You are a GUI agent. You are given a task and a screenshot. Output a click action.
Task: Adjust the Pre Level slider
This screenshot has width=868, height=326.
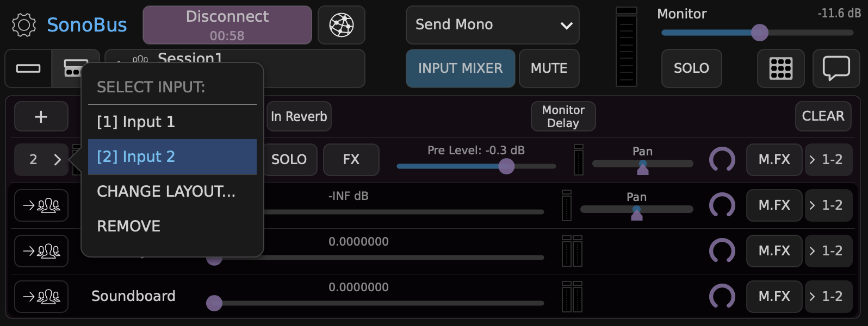476,166
